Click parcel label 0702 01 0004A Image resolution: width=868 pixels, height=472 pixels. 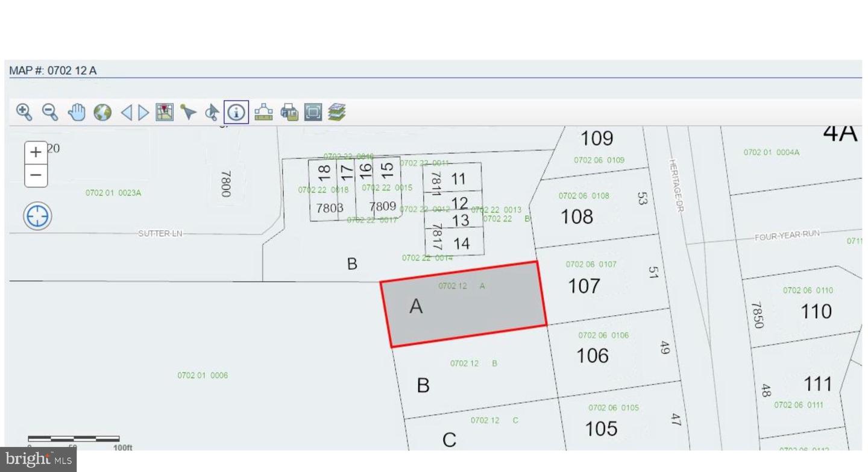[x=772, y=153]
